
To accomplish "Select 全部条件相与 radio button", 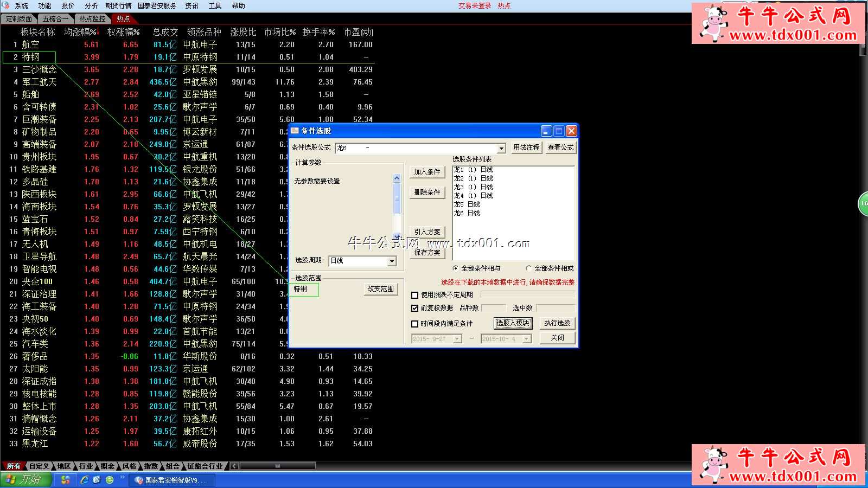I will coord(455,268).
